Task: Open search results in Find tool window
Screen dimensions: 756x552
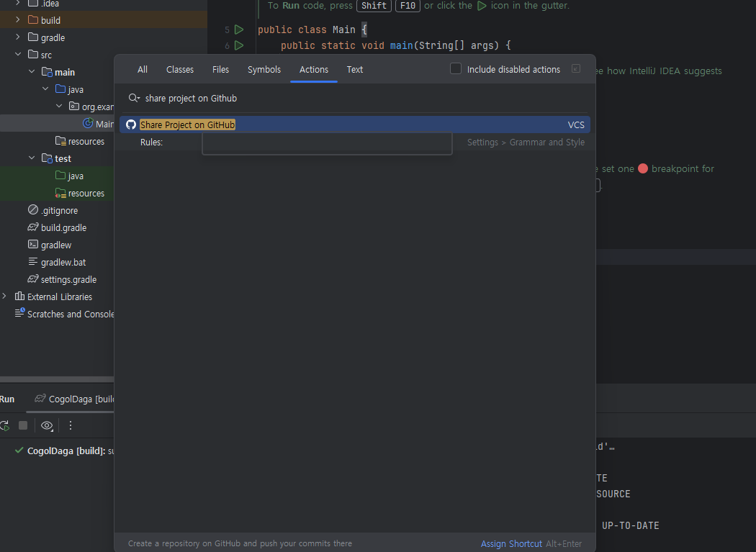Action: pos(576,69)
